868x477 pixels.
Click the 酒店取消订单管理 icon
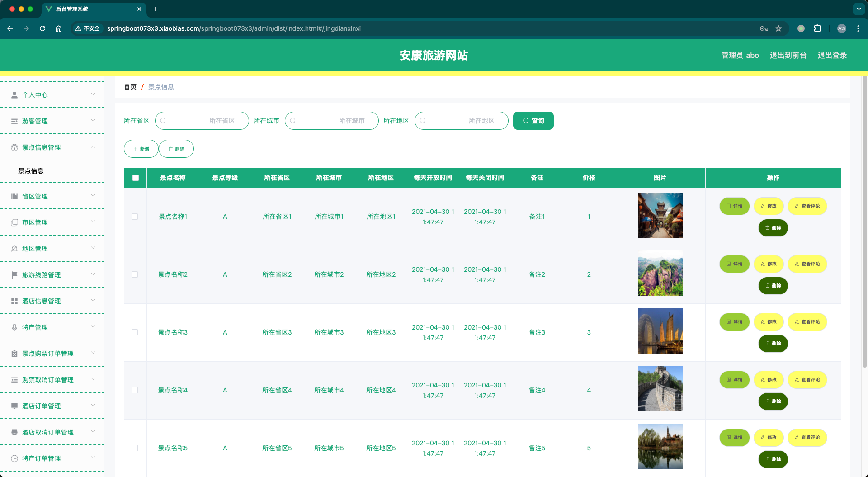tap(14, 432)
